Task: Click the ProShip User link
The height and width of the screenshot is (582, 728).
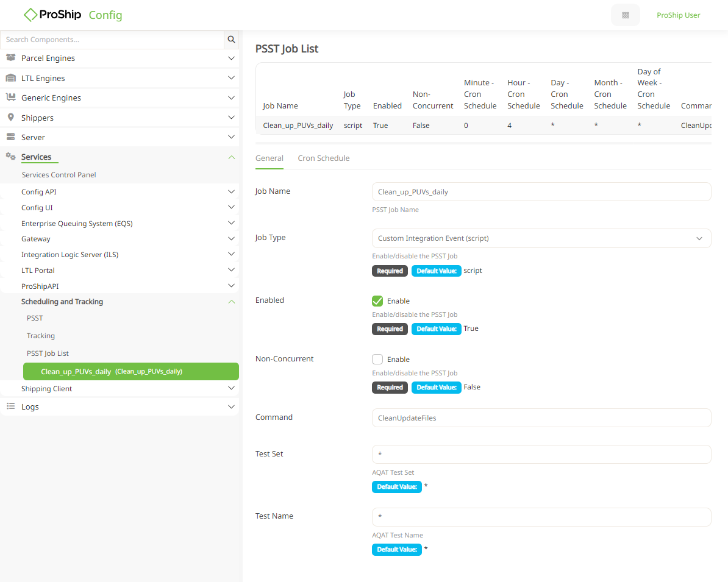Action: pos(678,15)
